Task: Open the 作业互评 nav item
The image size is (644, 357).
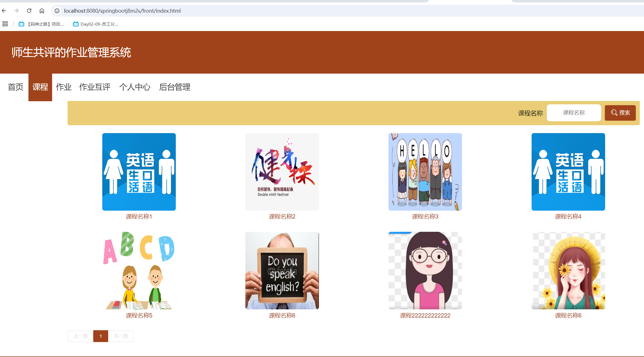Action: click(95, 87)
